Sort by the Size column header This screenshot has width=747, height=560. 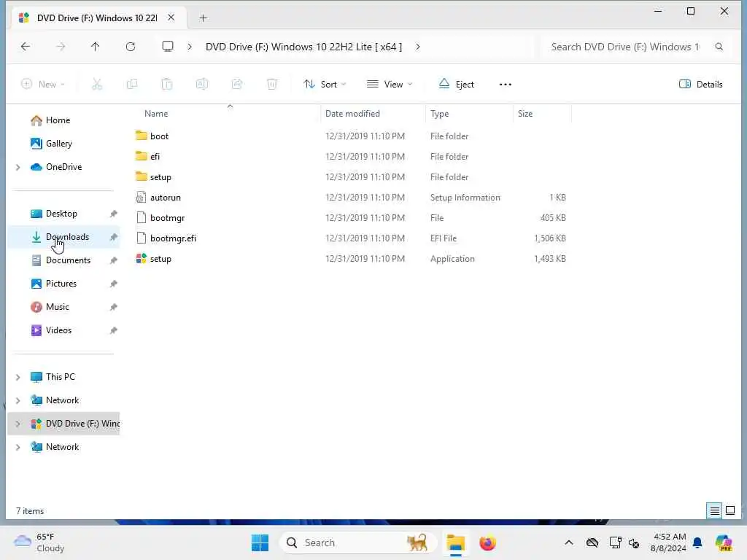[525, 114]
